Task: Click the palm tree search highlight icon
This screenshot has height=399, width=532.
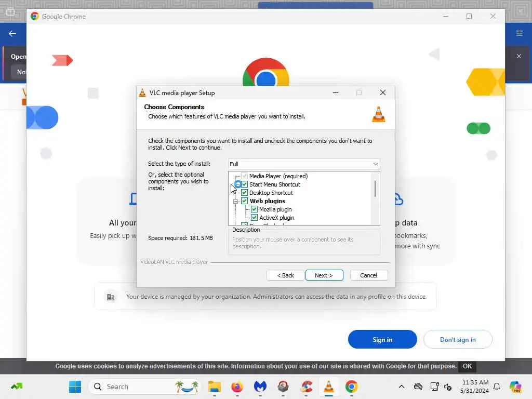Action: [x=187, y=387]
